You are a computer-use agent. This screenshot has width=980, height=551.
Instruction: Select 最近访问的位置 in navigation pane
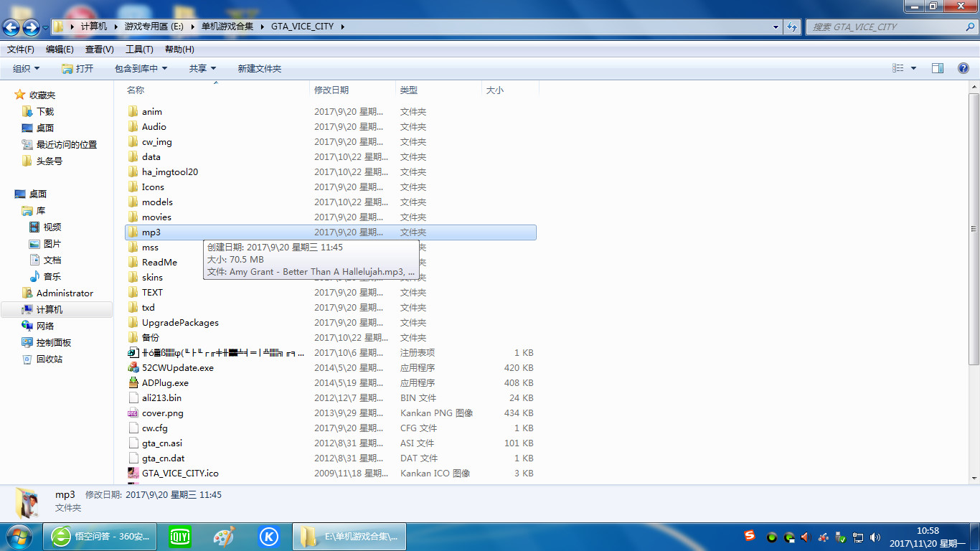(x=67, y=144)
